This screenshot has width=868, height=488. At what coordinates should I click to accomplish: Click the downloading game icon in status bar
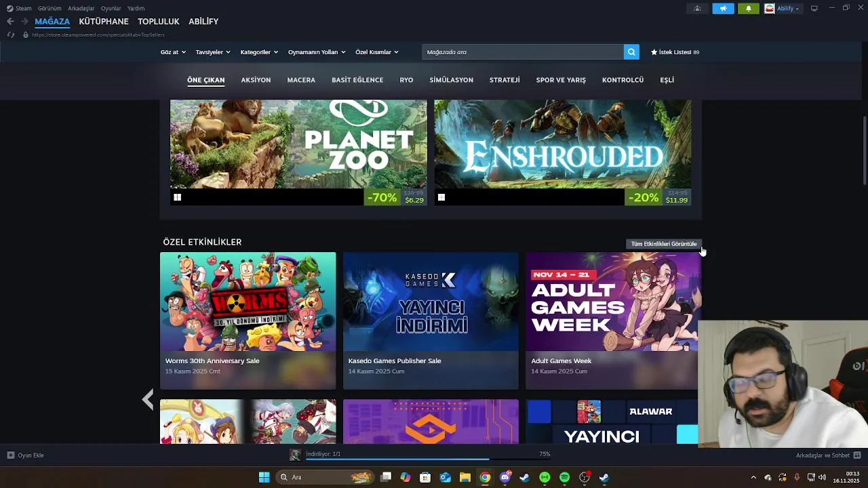tap(295, 455)
